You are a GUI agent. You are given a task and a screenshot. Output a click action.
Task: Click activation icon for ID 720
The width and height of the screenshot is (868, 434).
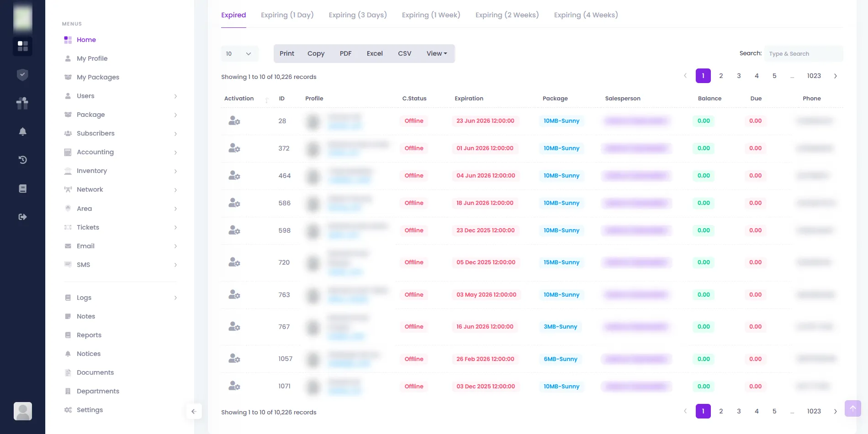point(234,262)
